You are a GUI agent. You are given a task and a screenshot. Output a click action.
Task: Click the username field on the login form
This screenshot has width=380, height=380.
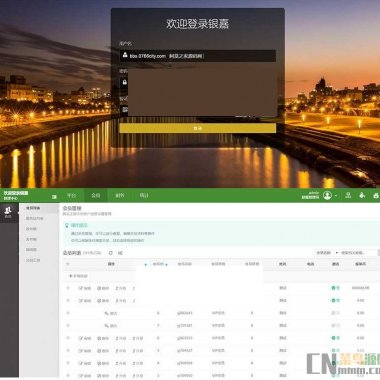tap(198, 56)
